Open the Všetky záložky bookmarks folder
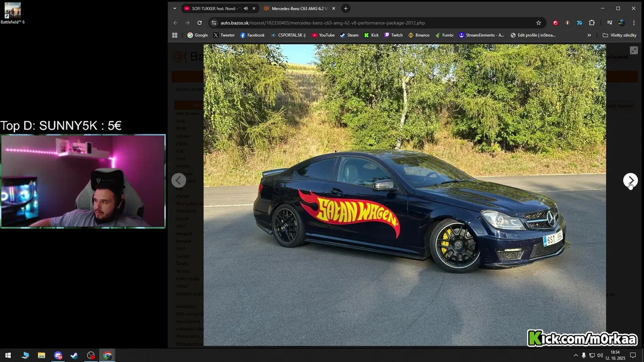This screenshot has width=644, height=362. tap(619, 35)
